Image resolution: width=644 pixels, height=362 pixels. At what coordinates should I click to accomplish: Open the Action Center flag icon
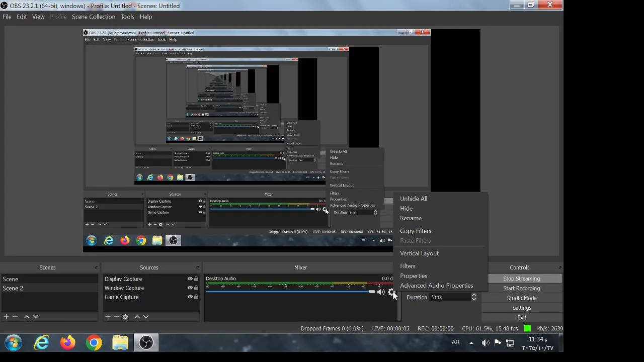[x=498, y=343]
